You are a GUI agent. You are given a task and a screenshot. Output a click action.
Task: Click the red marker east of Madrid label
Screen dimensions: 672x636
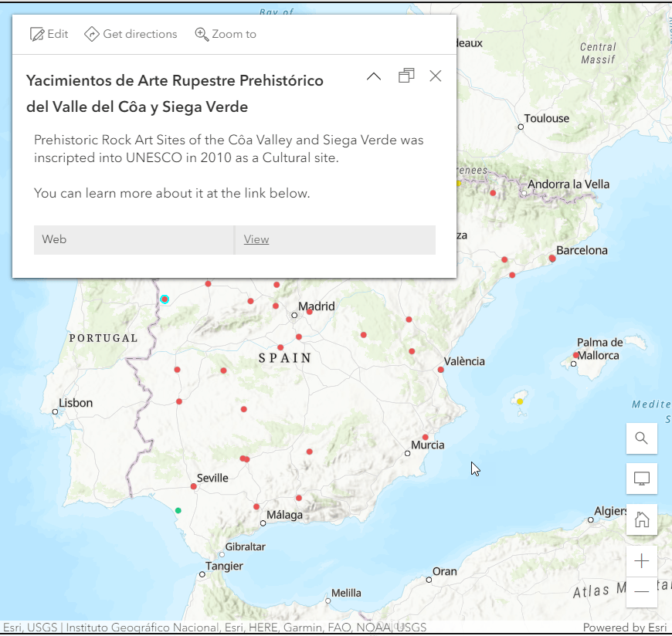point(310,312)
